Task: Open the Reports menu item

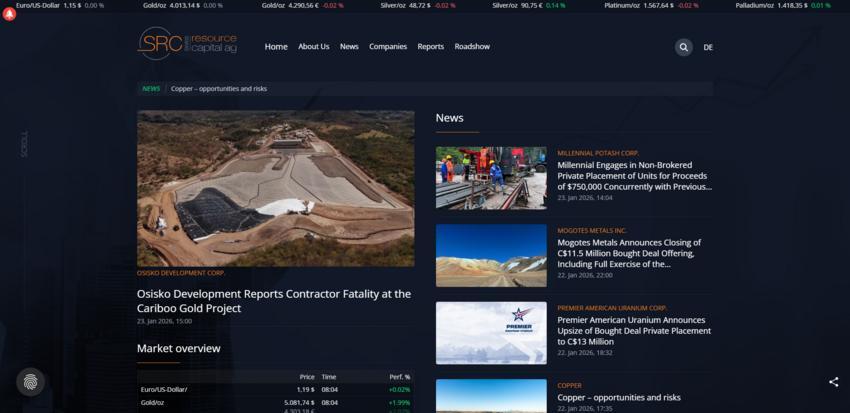Action: pos(430,47)
